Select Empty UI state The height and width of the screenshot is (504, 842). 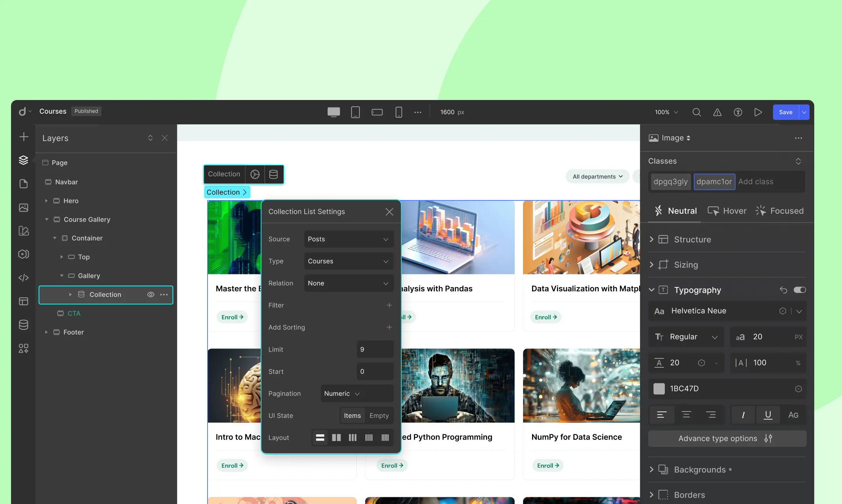pos(379,415)
